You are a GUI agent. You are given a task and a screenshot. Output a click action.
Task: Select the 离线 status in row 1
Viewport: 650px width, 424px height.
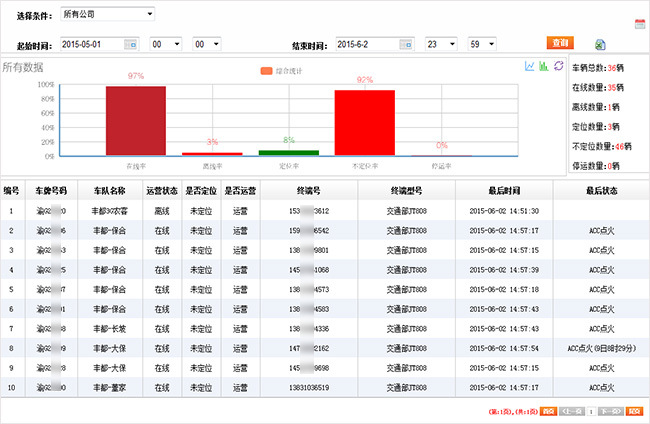click(x=162, y=211)
